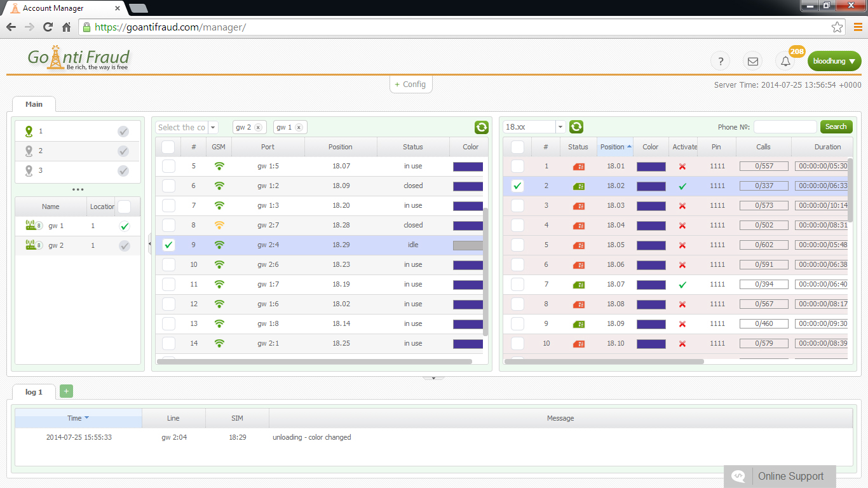Expand the 18.xx position dropdown
Viewport: 868px width, 488px height.
(x=560, y=127)
